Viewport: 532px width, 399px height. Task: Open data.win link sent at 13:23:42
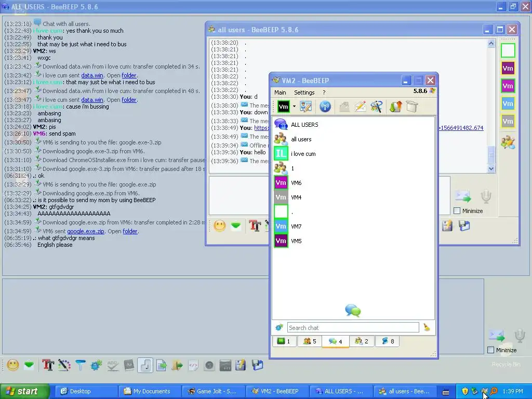[92, 75]
